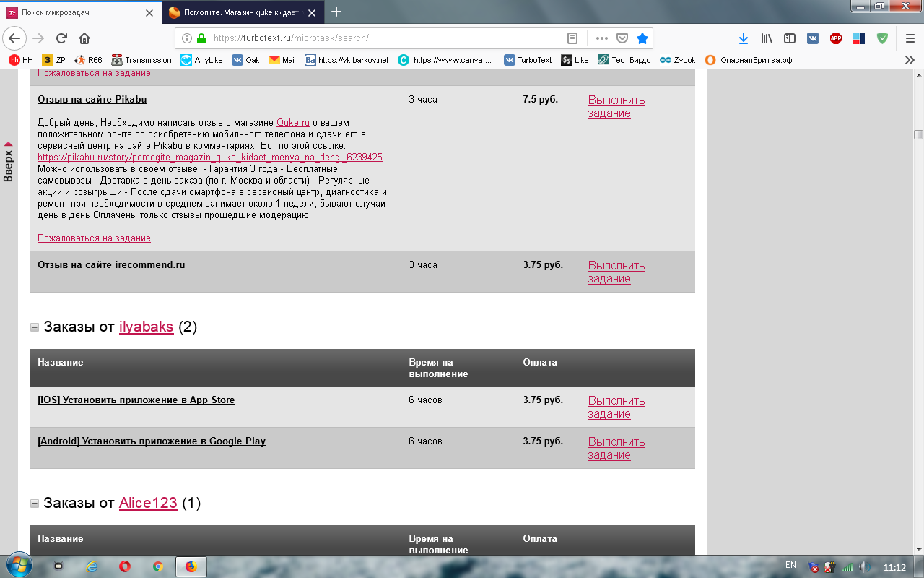Launch Google Chrome from the taskbar
Image resolution: width=924 pixels, height=578 pixels.
click(158, 566)
